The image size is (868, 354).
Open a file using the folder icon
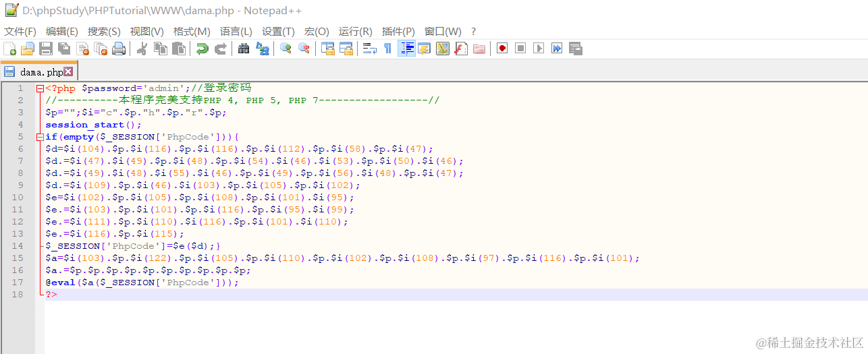pos(28,49)
